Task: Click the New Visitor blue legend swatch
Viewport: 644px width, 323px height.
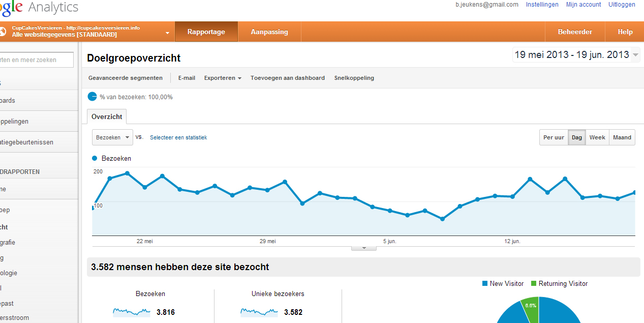Action: click(x=485, y=283)
